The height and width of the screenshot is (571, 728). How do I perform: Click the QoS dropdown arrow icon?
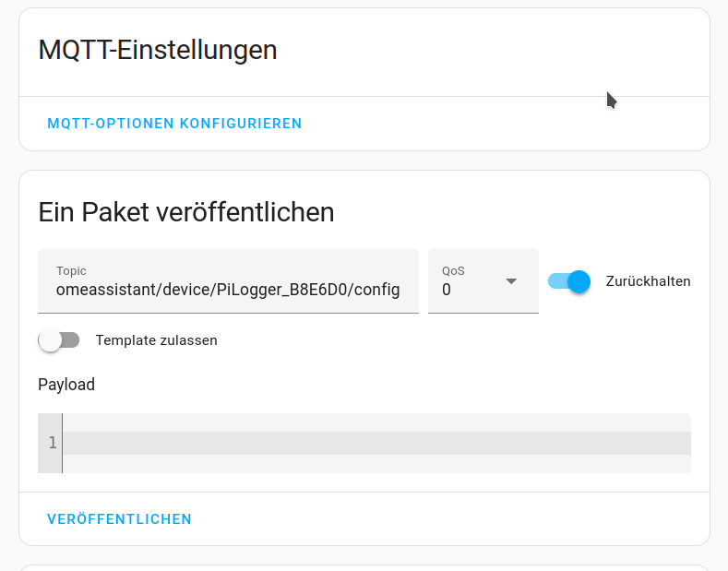point(511,281)
